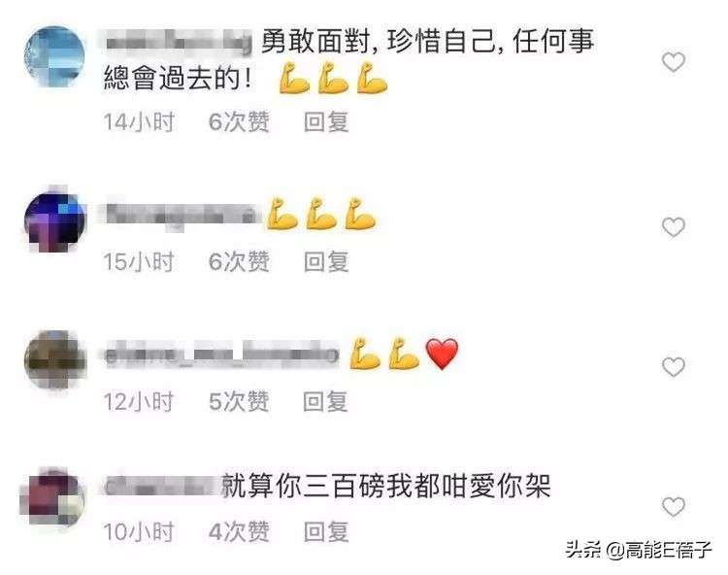Screen dimensions: 728x575
Task: Open purple avatar of second commenter
Action: tap(54, 221)
